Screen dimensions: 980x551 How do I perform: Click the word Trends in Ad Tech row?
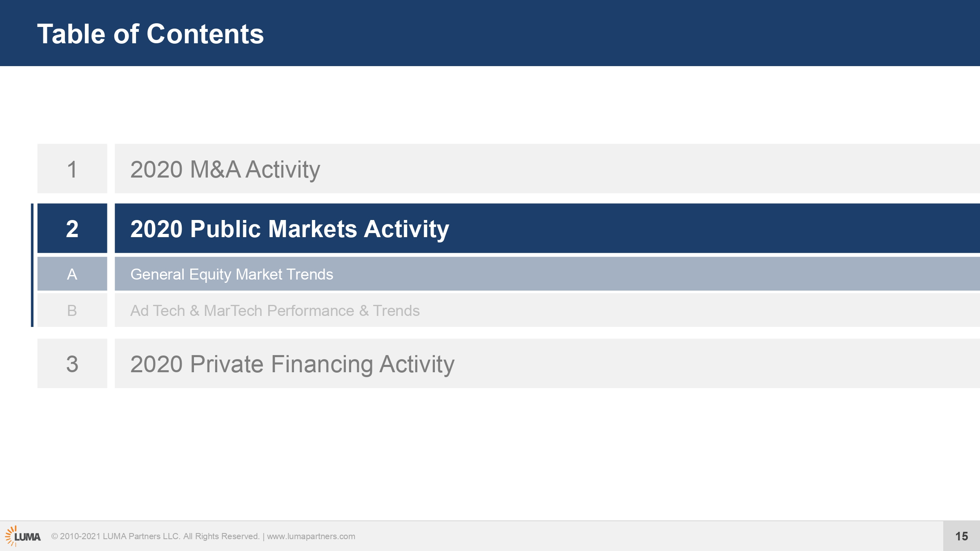(396, 311)
